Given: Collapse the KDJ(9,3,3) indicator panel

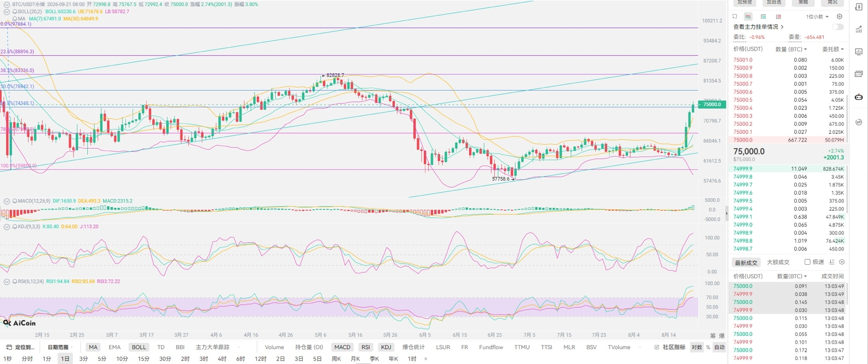Looking at the screenshot, I should 7,227.
